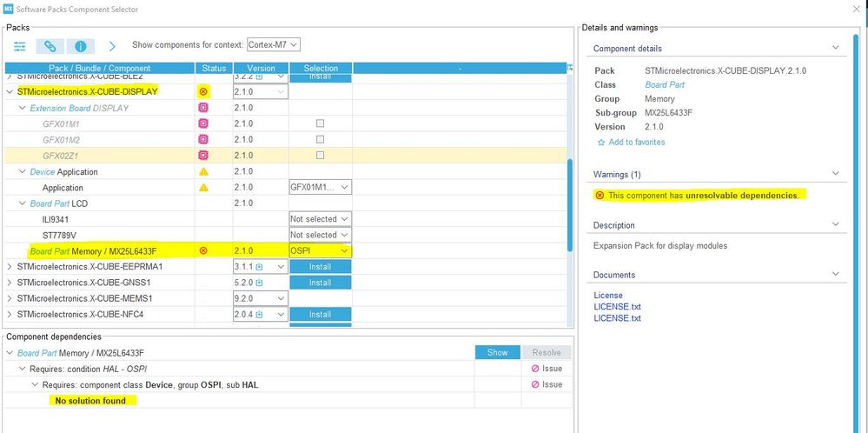Expand the STMicroelectronics.X-CUBE-NFC4 pack

pos(10,315)
